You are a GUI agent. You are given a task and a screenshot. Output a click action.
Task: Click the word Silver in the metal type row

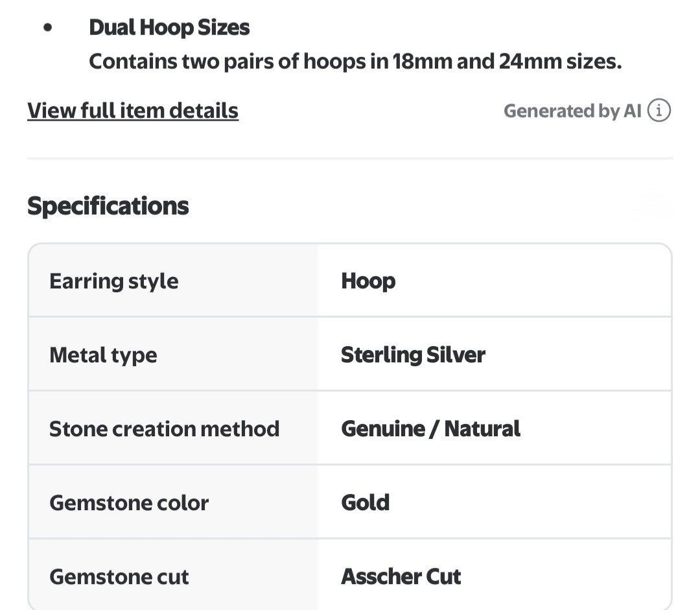point(456,355)
